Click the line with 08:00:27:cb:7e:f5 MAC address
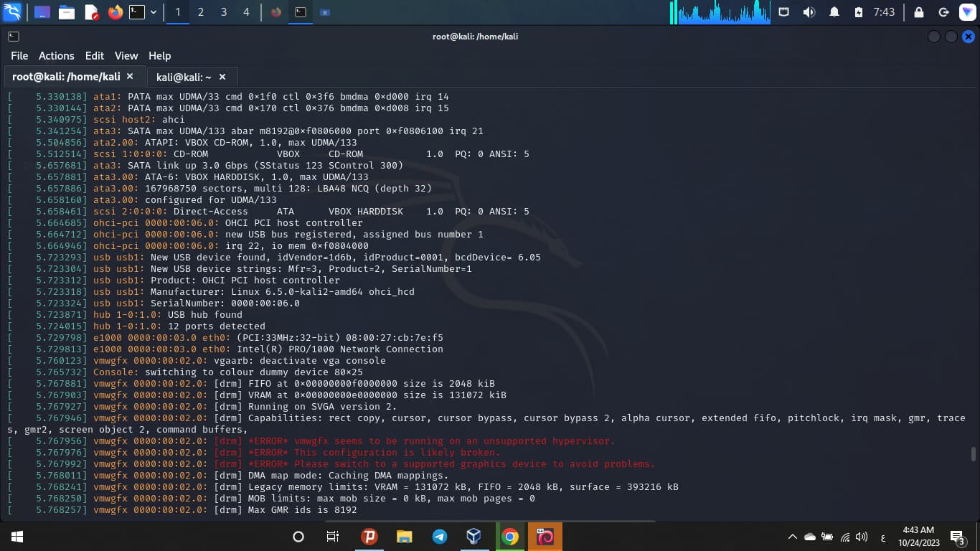 click(x=225, y=338)
